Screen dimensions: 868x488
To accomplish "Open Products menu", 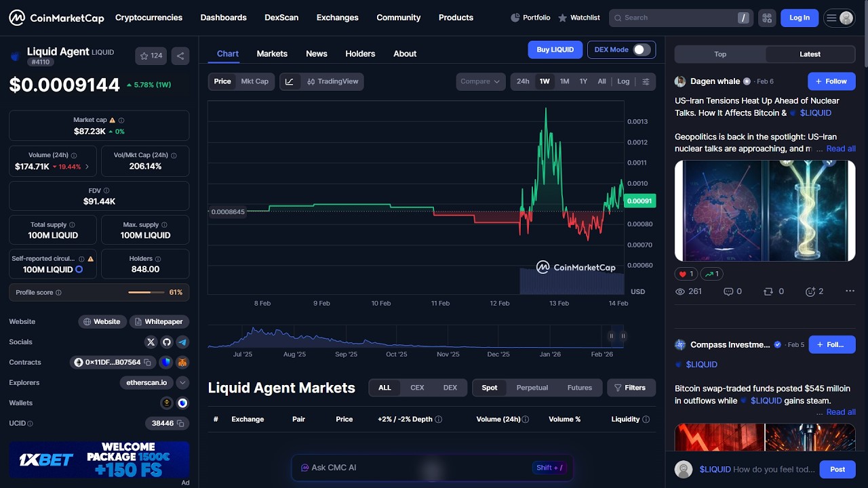I will (456, 18).
